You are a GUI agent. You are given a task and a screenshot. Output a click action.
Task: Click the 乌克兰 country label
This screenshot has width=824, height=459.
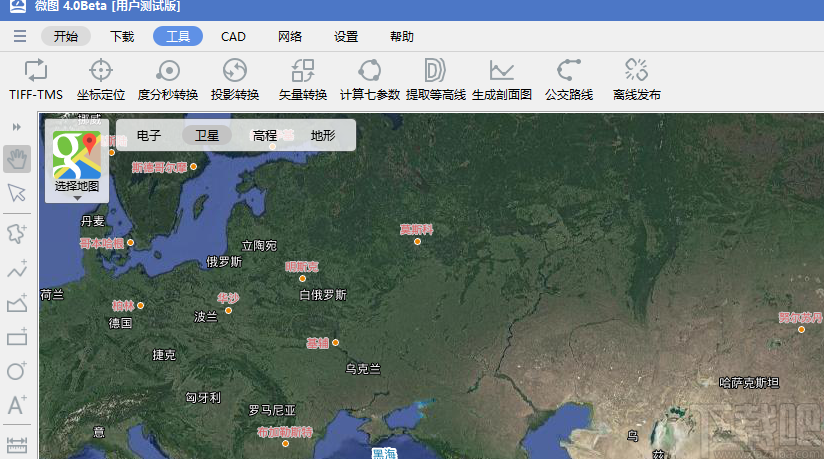point(363,369)
